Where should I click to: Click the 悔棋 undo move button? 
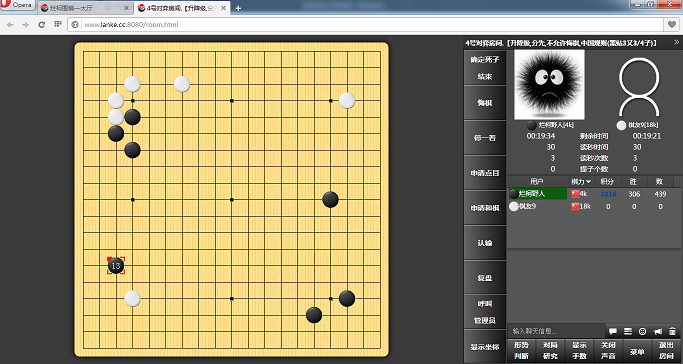485,103
